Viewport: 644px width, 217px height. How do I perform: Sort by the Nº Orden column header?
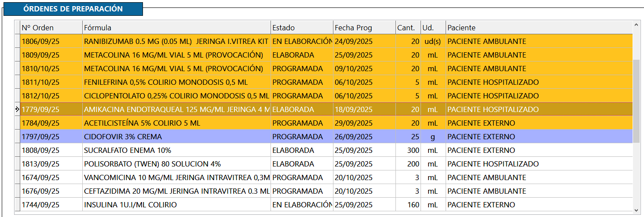[x=51, y=28]
